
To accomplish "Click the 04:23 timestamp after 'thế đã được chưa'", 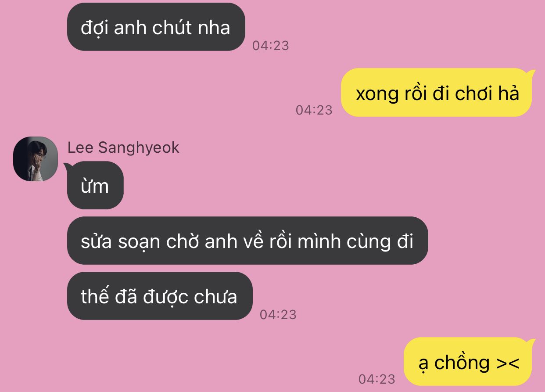I will (278, 314).
